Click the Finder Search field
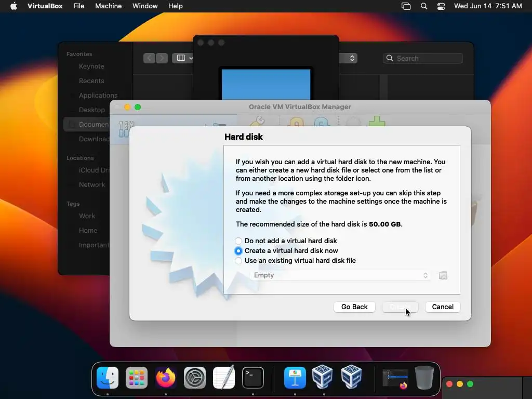The width and height of the screenshot is (532, 399). point(423,58)
